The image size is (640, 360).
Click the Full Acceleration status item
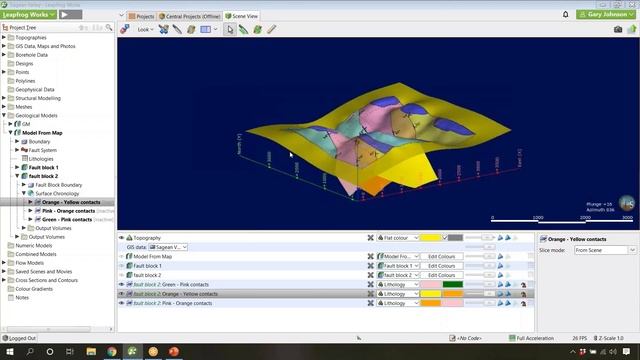coord(531,338)
